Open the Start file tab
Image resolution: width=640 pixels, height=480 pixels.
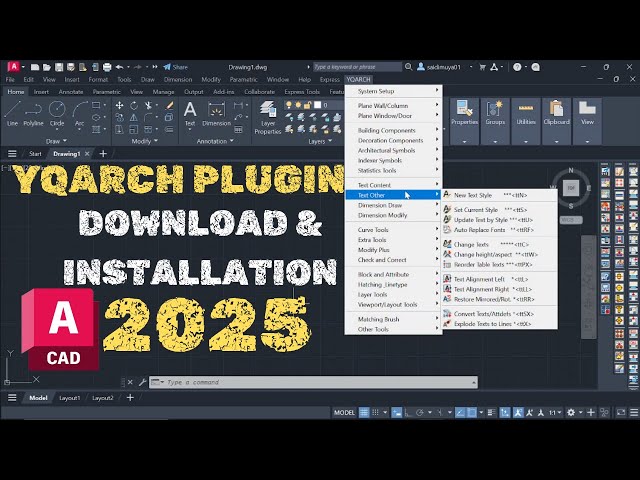tap(35, 154)
